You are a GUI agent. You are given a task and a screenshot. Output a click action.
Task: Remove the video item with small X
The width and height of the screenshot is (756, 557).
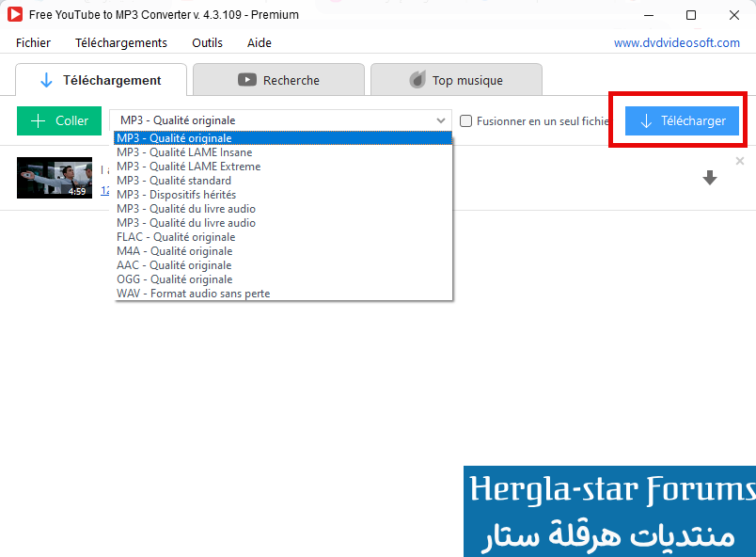click(x=740, y=161)
